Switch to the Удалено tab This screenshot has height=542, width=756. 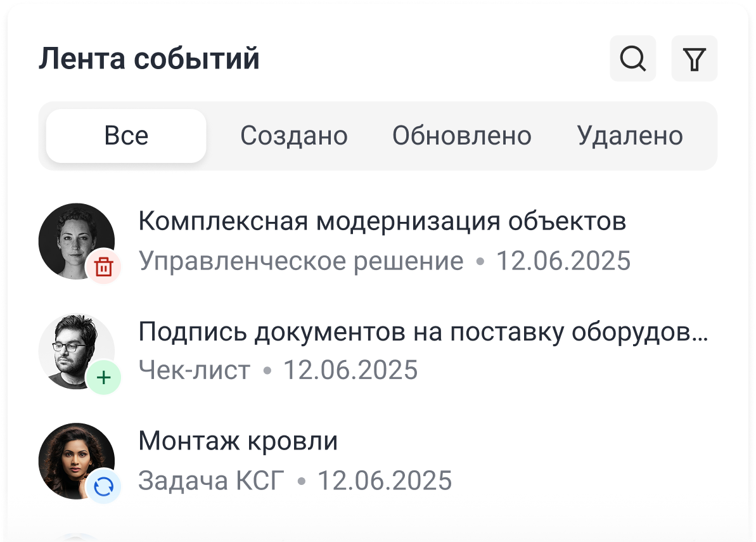pos(630,135)
